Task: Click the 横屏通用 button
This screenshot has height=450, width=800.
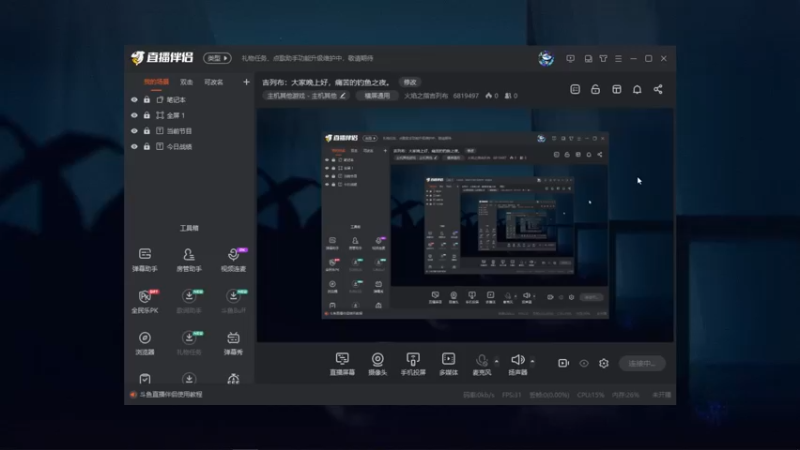Action: click(x=377, y=96)
